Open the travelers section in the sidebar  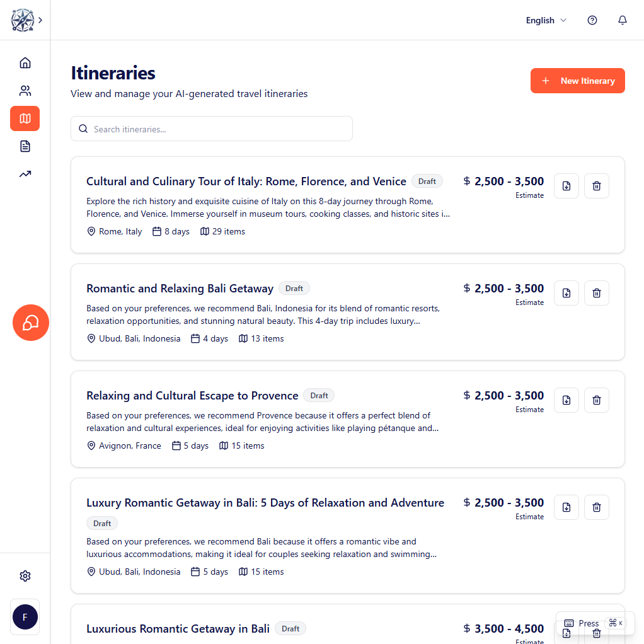tap(25, 90)
